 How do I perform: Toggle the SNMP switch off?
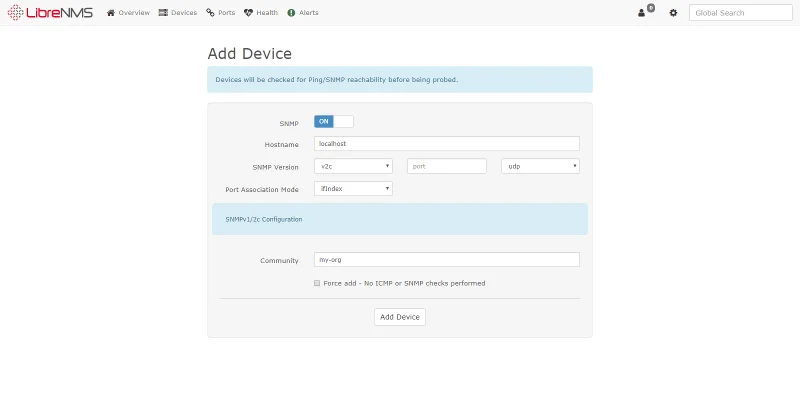pyautogui.click(x=333, y=121)
